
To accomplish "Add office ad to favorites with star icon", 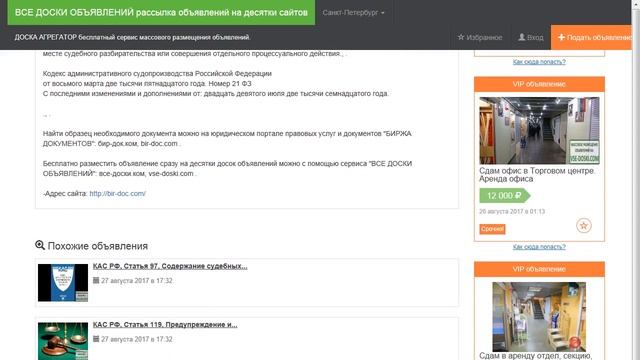I will tap(584, 225).
